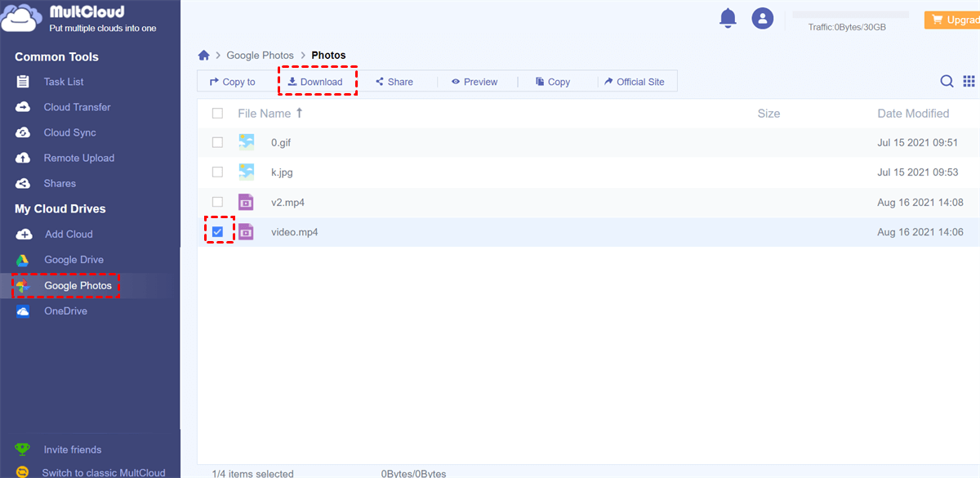Click the classic MultCloud switch icon

click(23, 472)
